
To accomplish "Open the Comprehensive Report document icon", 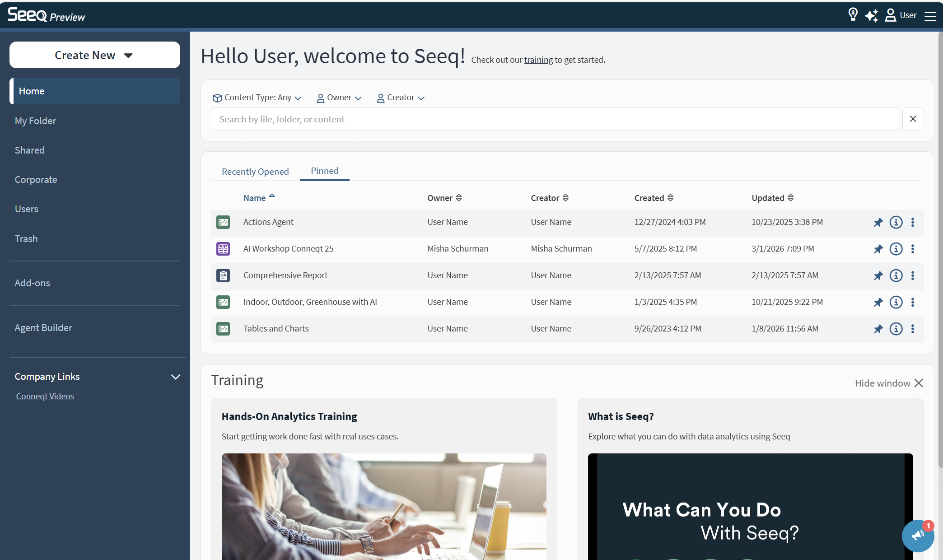I will pos(223,275).
